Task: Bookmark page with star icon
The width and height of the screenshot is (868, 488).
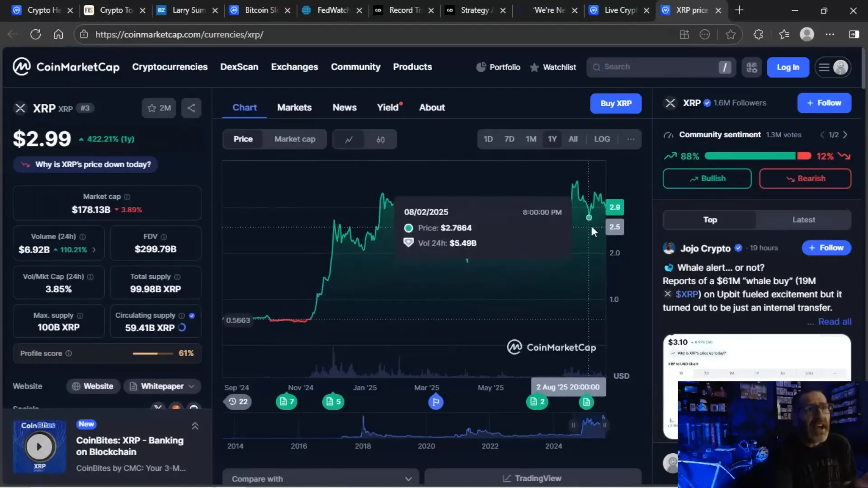Action: [x=731, y=34]
